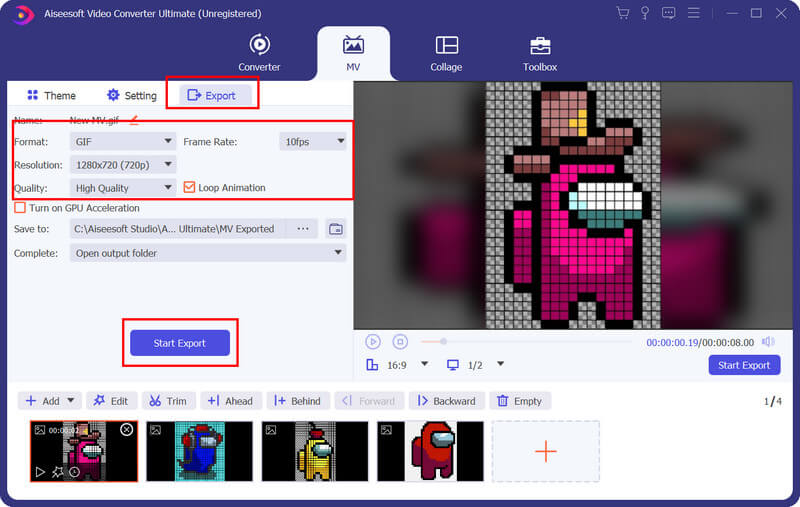Image resolution: width=800 pixels, height=507 pixels.
Task: Click Start Export button under preview
Action: pos(744,365)
